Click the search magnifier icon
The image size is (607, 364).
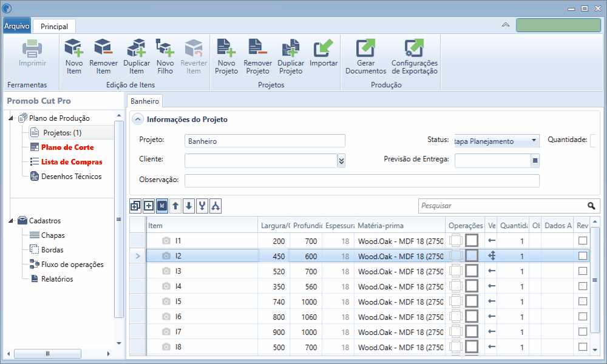[x=591, y=206]
